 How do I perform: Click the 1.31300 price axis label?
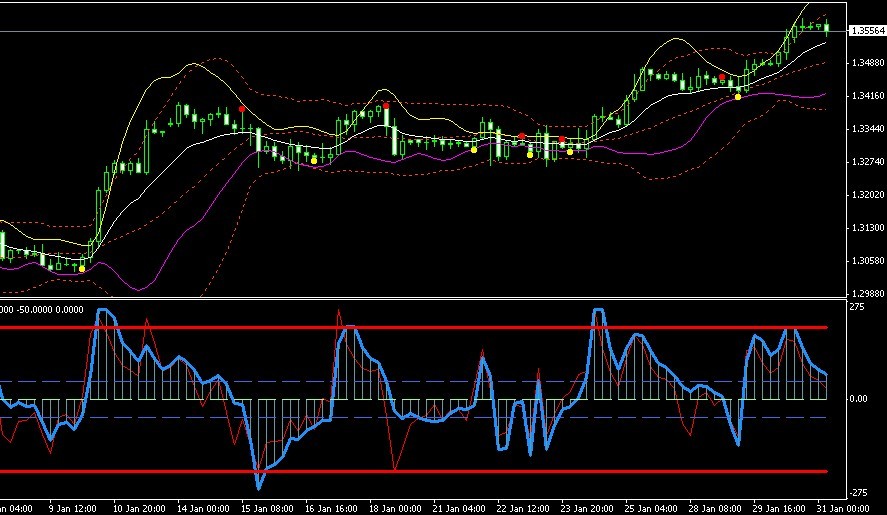(x=868, y=228)
